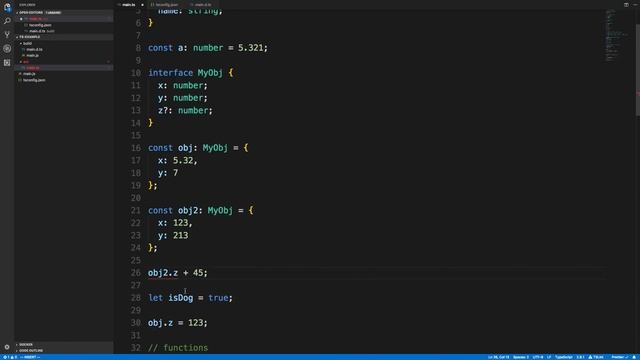Collapse the Open Editors section

(64, 13)
